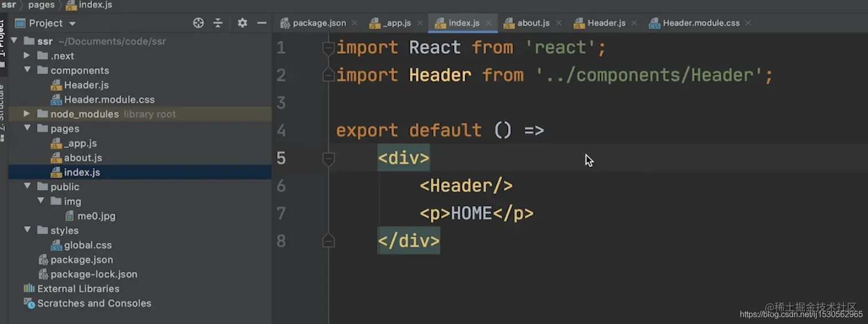Image resolution: width=868 pixels, height=324 pixels.
Task: Close the Header.module.css tab
Action: [748, 23]
